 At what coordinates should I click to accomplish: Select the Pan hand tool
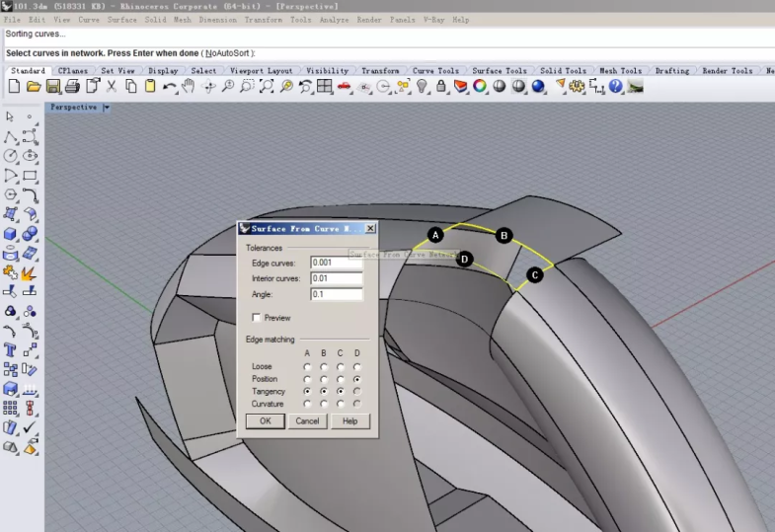188,87
